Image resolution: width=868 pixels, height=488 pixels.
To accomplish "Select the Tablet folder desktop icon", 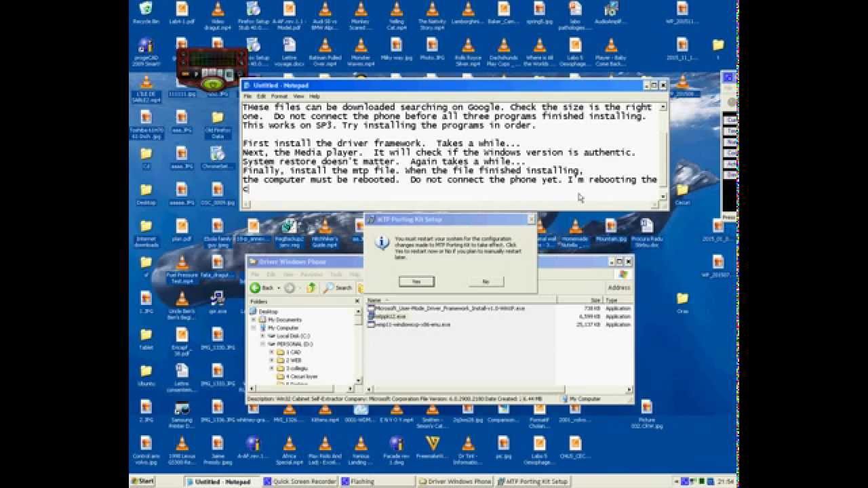I will click(x=146, y=340).
